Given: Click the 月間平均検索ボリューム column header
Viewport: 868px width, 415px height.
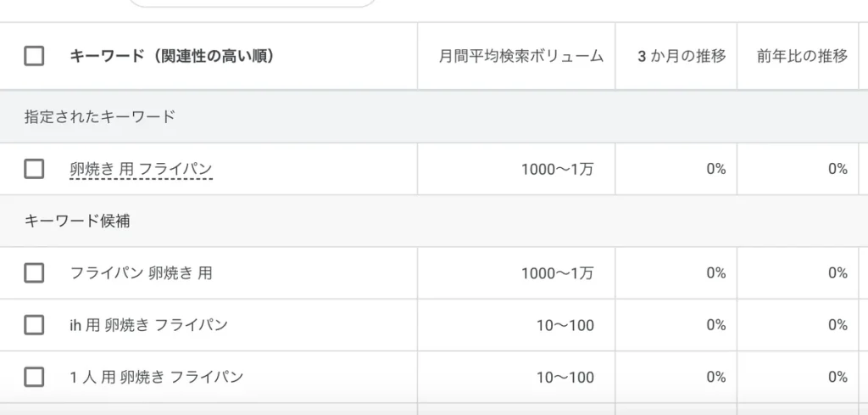Looking at the screenshot, I should pyautogui.click(x=520, y=57).
